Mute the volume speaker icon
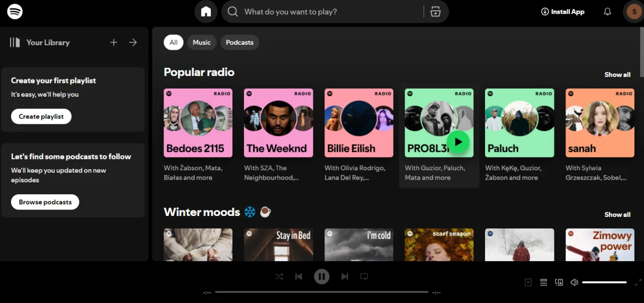Image resolution: width=644 pixels, height=303 pixels. coord(574,282)
